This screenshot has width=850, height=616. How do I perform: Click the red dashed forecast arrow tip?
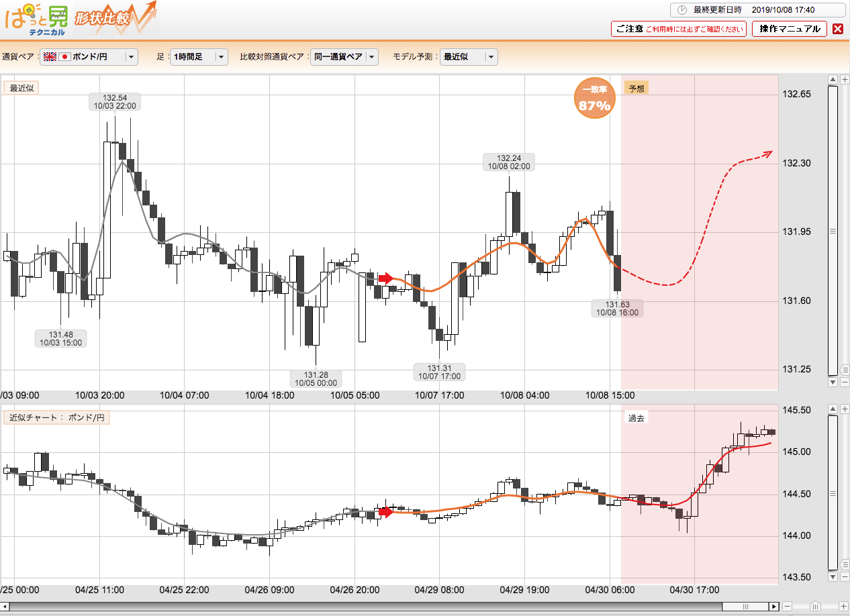point(769,154)
